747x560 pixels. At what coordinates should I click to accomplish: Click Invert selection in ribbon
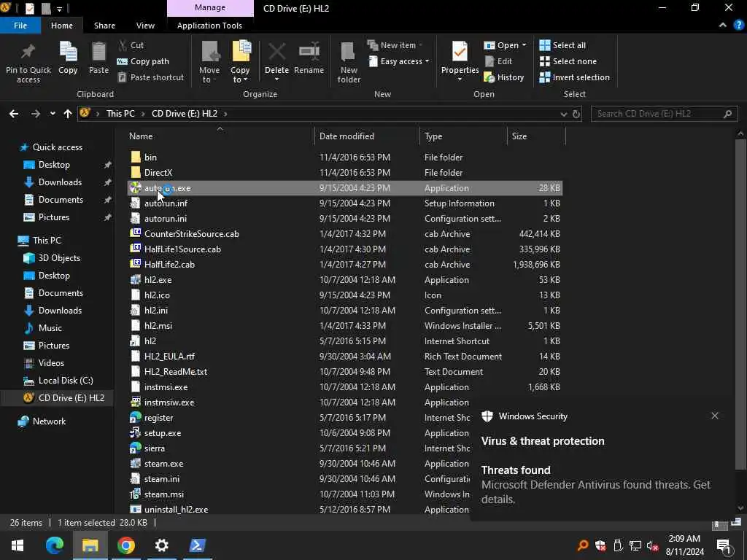pos(575,77)
